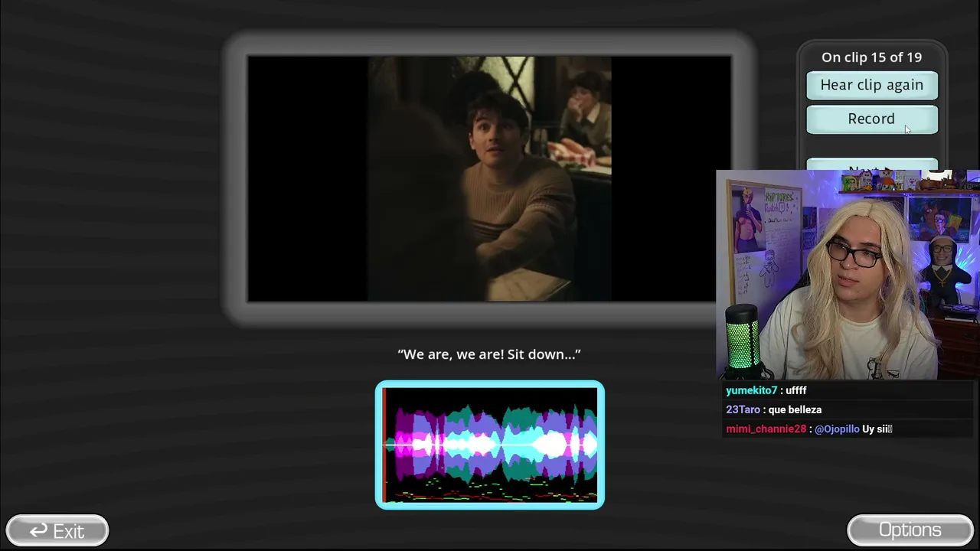Click the movie clip video preview

click(x=489, y=178)
